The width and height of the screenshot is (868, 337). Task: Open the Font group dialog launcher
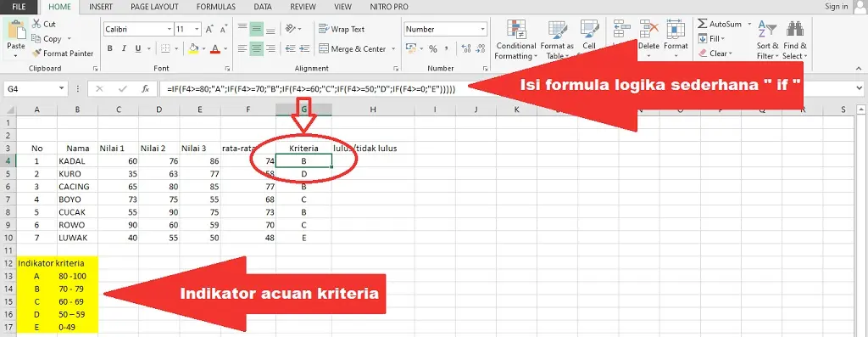(x=227, y=69)
